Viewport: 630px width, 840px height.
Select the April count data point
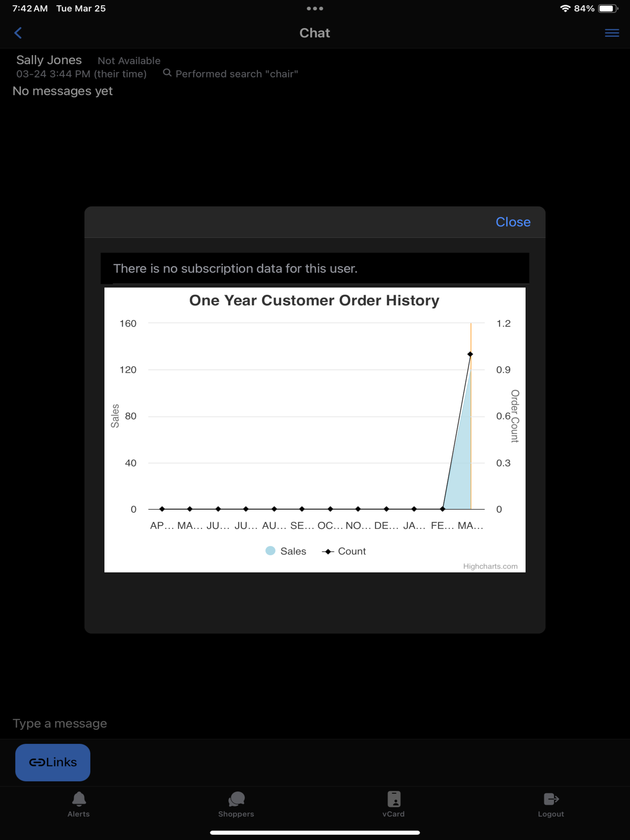coord(162,509)
